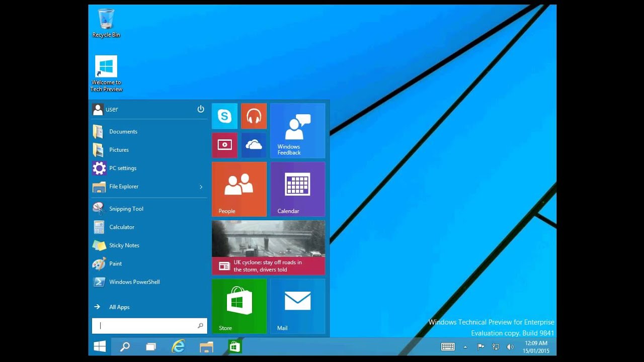
Task: Click the user name label in Start menu
Action: tap(112, 109)
